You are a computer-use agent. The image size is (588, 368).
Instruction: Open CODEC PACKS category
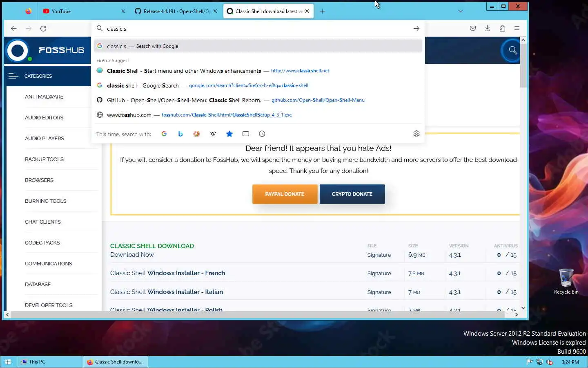(x=42, y=243)
